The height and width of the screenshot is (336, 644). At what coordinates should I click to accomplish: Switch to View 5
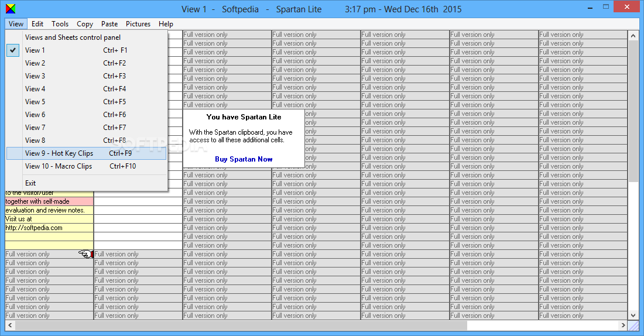(x=86, y=101)
